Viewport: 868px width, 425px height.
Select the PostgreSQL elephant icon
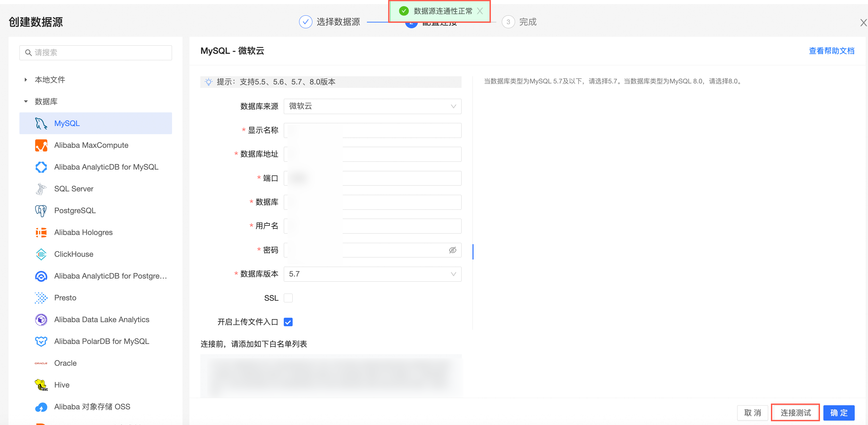pyautogui.click(x=41, y=211)
